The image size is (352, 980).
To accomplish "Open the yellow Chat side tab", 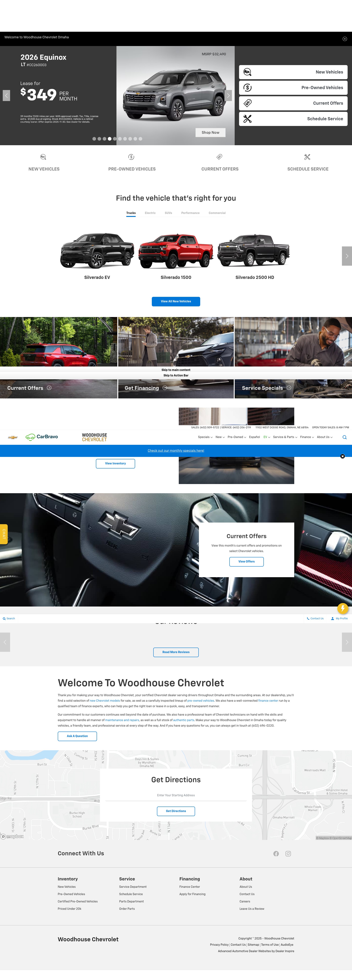I will [x=4, y=534].
